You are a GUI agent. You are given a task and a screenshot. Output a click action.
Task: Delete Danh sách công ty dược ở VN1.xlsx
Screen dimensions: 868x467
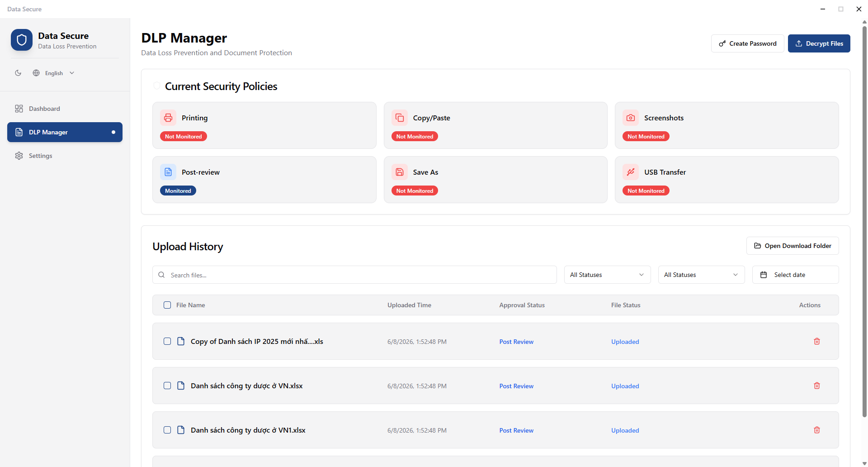[x=817, y=430]
